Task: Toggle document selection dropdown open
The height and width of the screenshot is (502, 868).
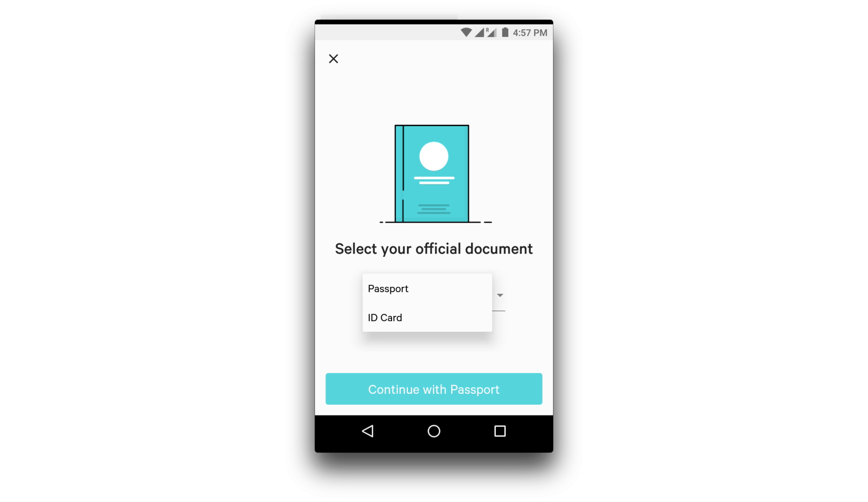Action: coord(500,294)
